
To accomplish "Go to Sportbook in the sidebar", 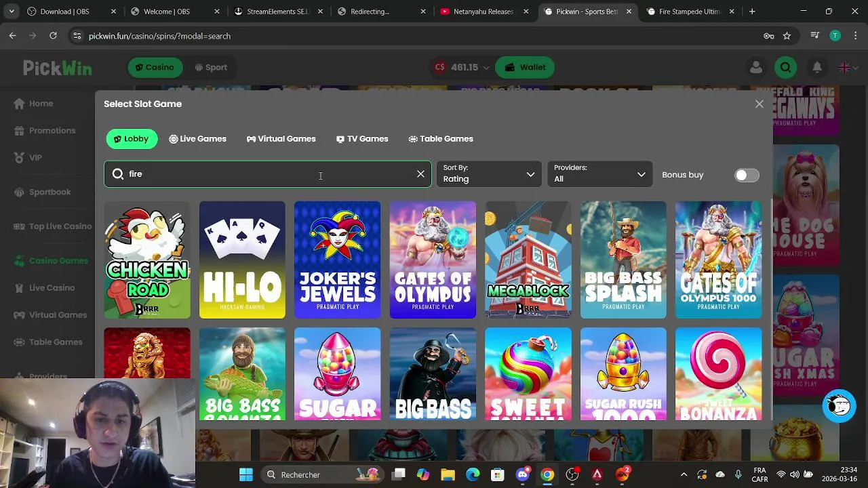I will click(x=42, y=192).
